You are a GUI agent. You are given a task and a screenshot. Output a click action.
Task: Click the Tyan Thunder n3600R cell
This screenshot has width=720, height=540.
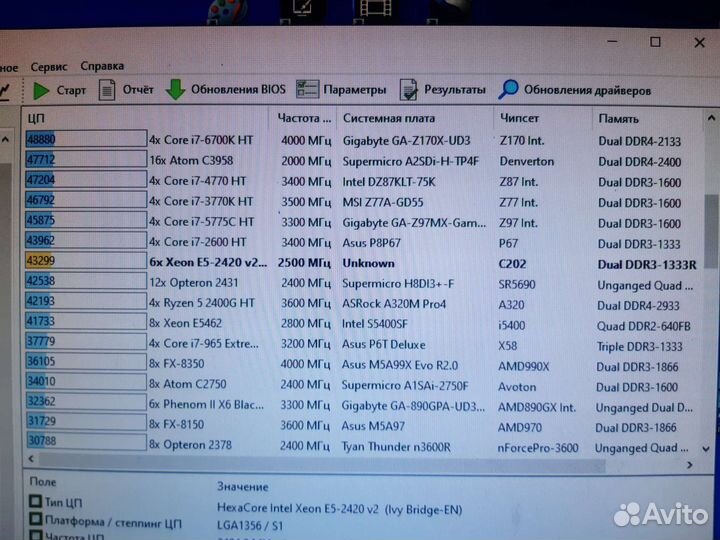click(396, 446)
